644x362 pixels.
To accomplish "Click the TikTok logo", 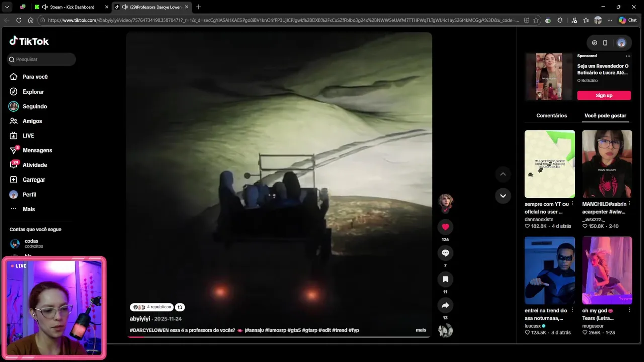I will pyautogui.click(x=29, y=41).
